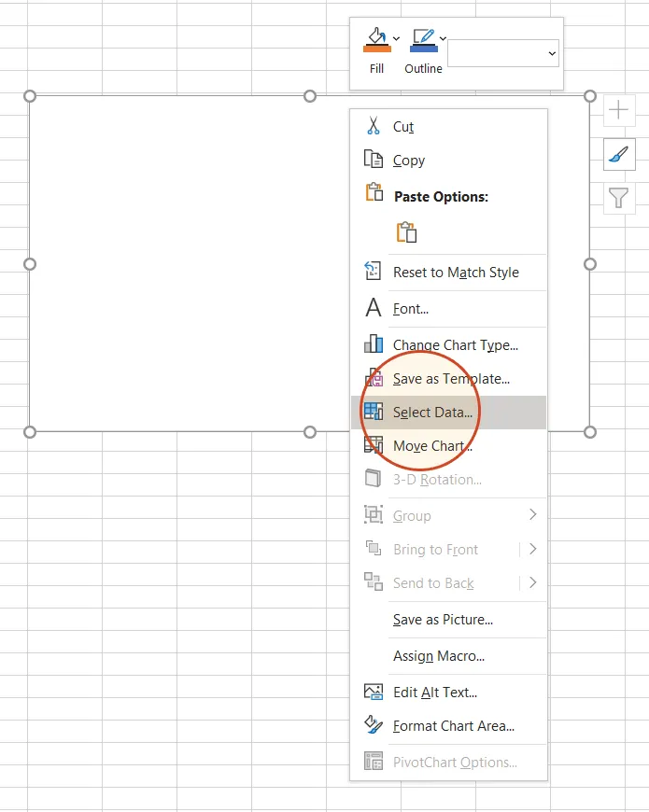Open the Chart Filters funnel button
Screen dimensions: 649x812
[x=619, y=198]
